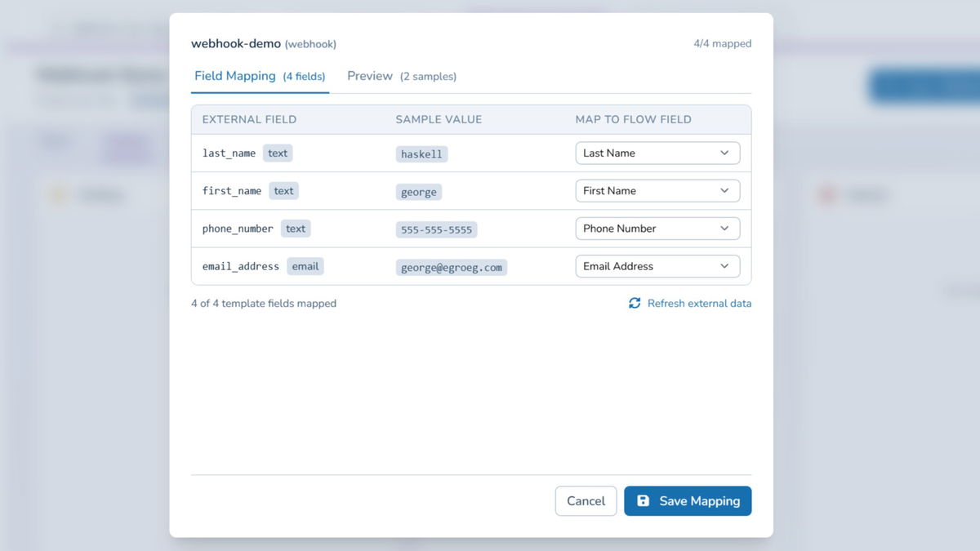Open the Last Name flow field dropdown
Viewport: 980px width, 551px height.
(x=657, y=153)
